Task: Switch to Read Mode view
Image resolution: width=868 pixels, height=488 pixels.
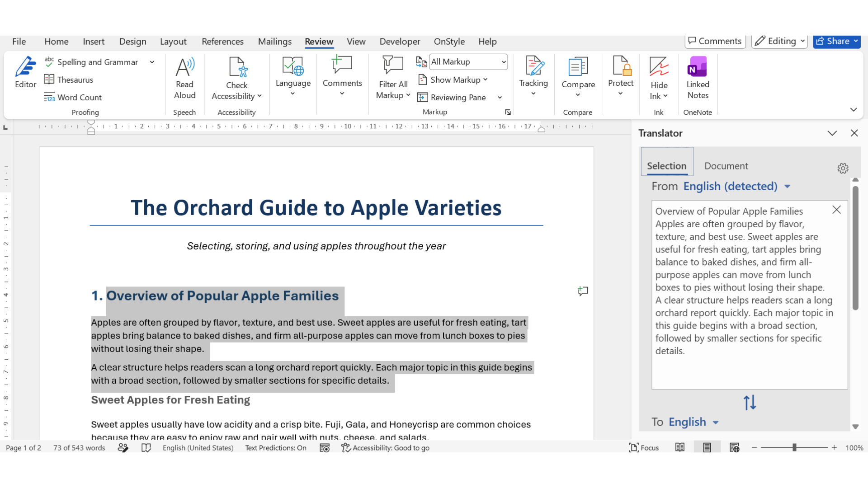Action: click(679, 447)
